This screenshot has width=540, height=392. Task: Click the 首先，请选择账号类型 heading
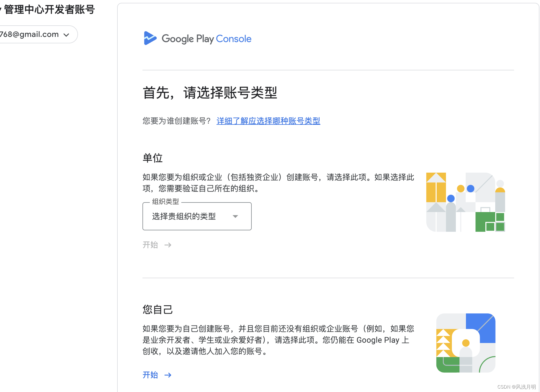(210, 93)
